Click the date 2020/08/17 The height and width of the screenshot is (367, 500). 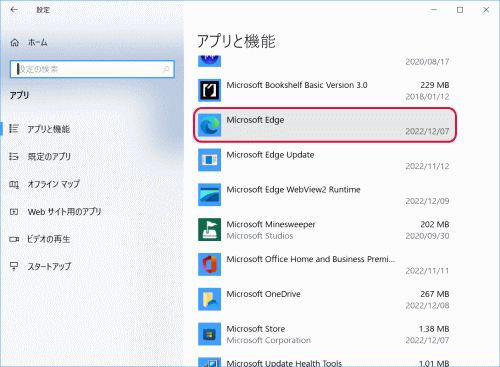427,62
